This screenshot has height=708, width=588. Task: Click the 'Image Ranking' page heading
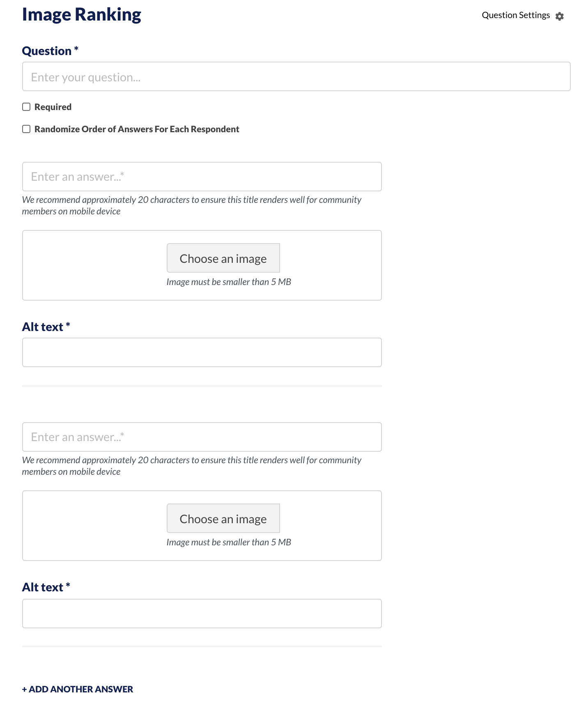pyautogui.click(x=82, y=14)
